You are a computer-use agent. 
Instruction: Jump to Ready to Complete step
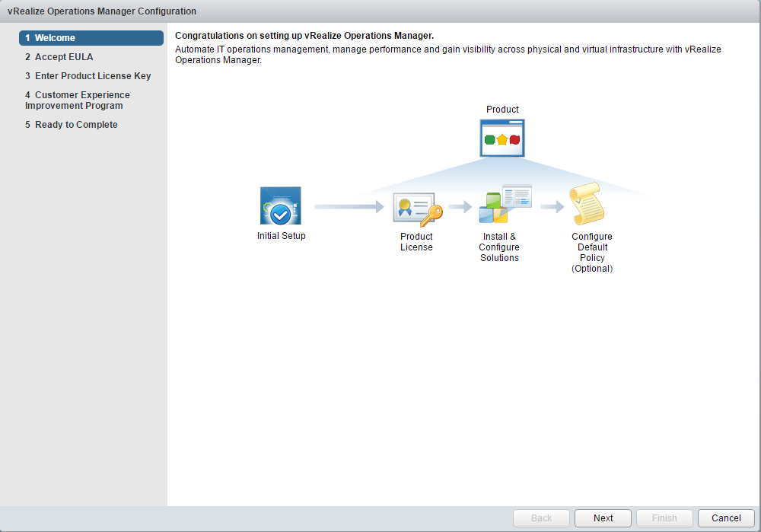[72, 125]
